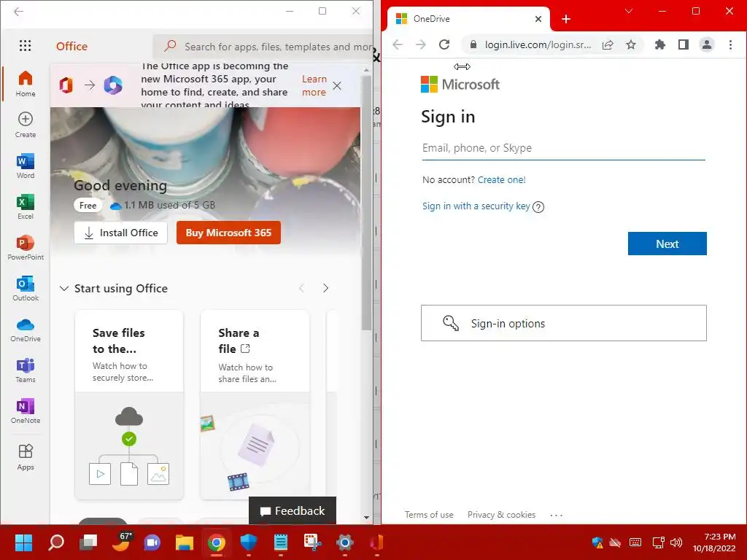The image size is (747, 560).
Task: Go to Home in Office sidebar
Action: pos(26,83)
